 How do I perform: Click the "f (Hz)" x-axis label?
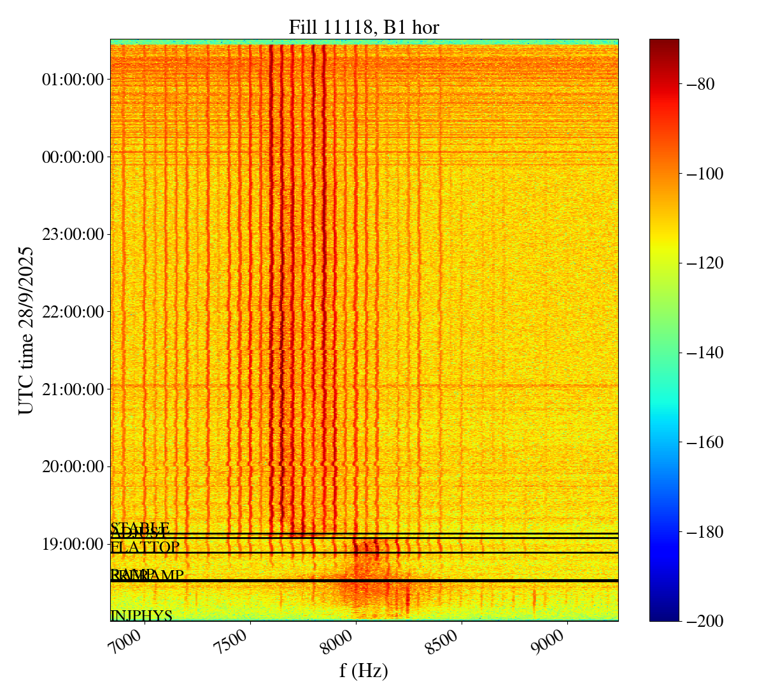[x=364, y=670]
